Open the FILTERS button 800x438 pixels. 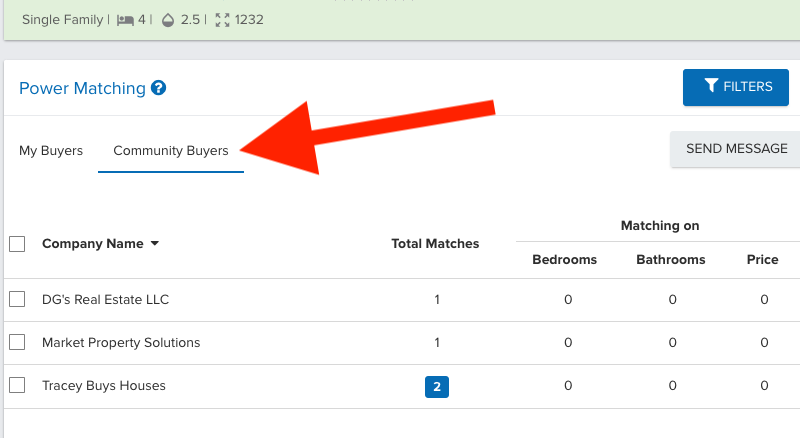736,87
